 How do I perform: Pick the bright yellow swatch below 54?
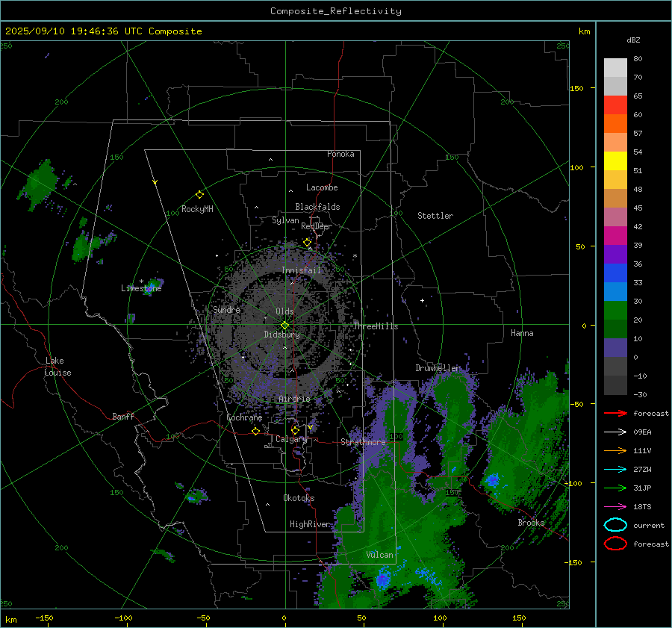[x=615, y=161]
